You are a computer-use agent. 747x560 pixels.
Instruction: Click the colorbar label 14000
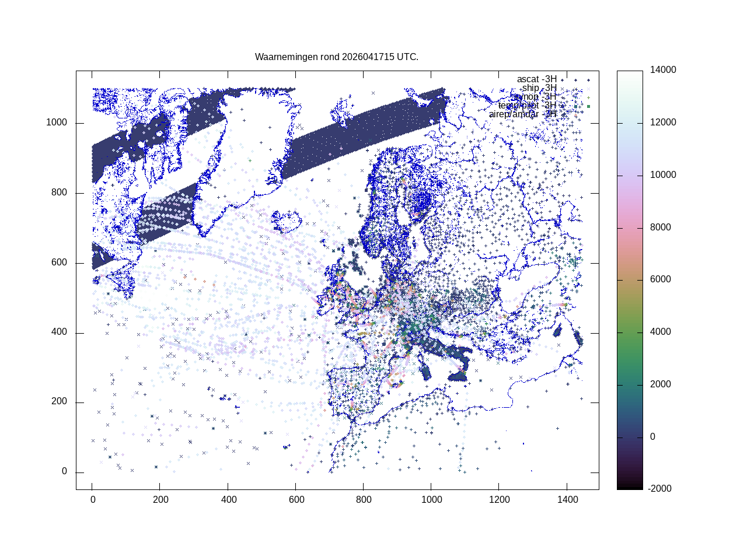click(x=663, y=70)
